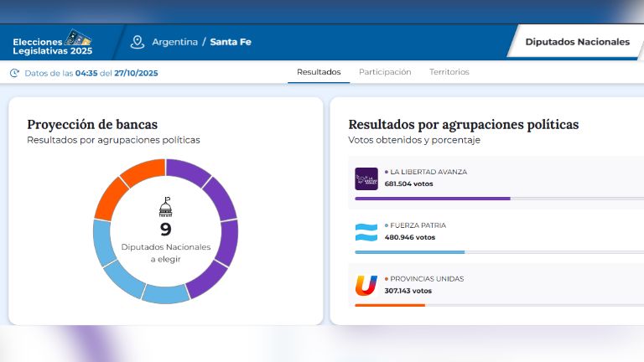The width and height of the screenshot is (644, 362).
Task: Click the Fuerza Patria blue vote bar
Action: click(x=409, y=252)
